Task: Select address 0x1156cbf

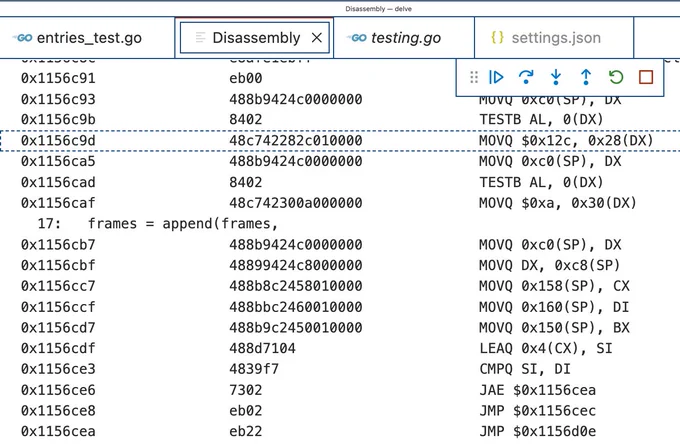Action: [x=58, y=265]
